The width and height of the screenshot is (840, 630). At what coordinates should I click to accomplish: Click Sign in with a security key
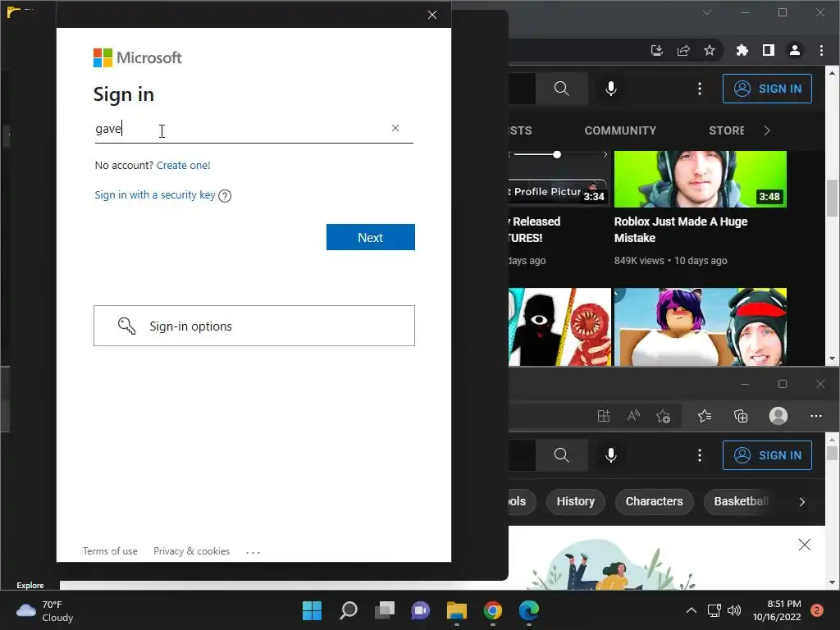tap(155, 195)
